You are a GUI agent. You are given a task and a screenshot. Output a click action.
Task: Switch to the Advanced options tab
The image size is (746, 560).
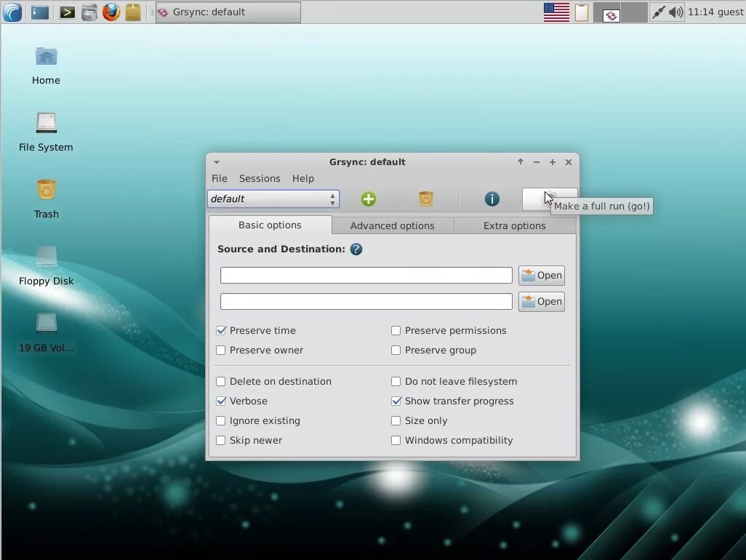point(393,226)
